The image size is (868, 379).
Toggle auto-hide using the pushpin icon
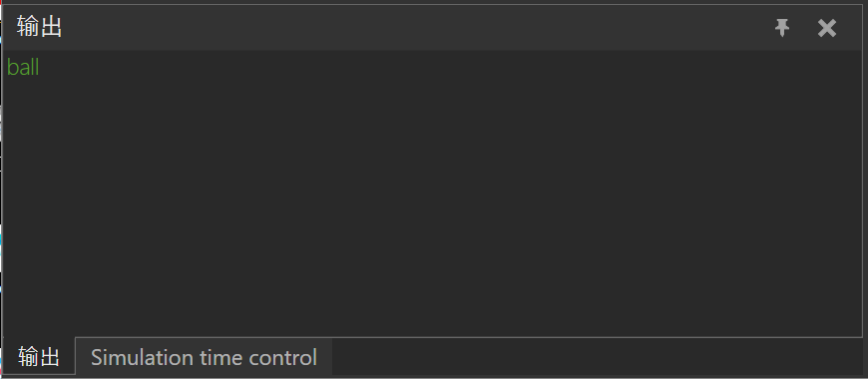pos(781,28)
